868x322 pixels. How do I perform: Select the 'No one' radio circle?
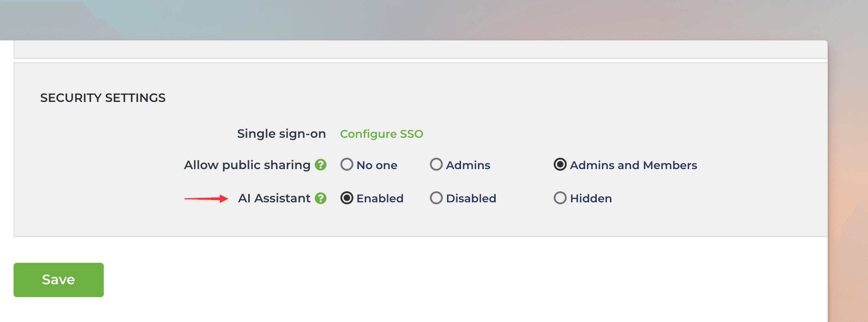(347, 165)
